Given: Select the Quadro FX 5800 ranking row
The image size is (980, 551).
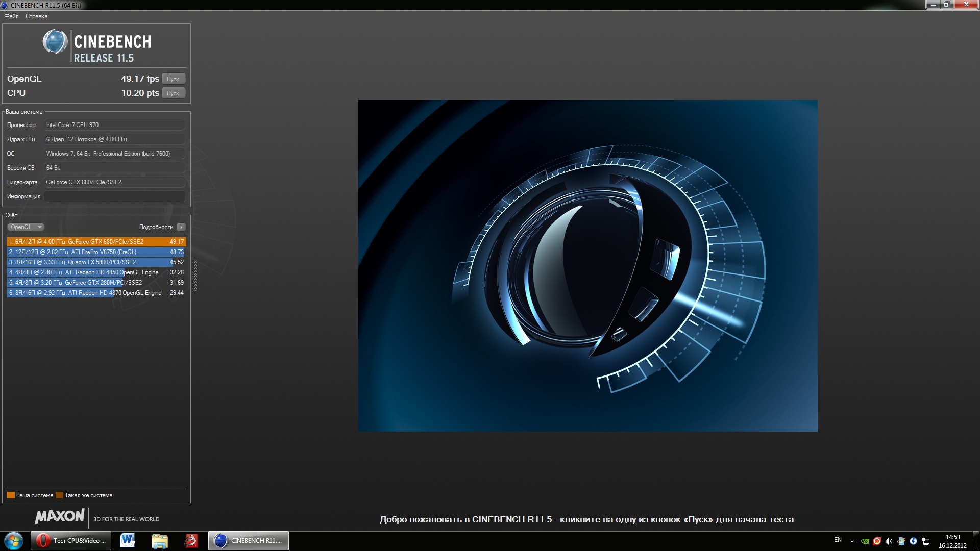Looking at the screenshot, I should 96,262.
